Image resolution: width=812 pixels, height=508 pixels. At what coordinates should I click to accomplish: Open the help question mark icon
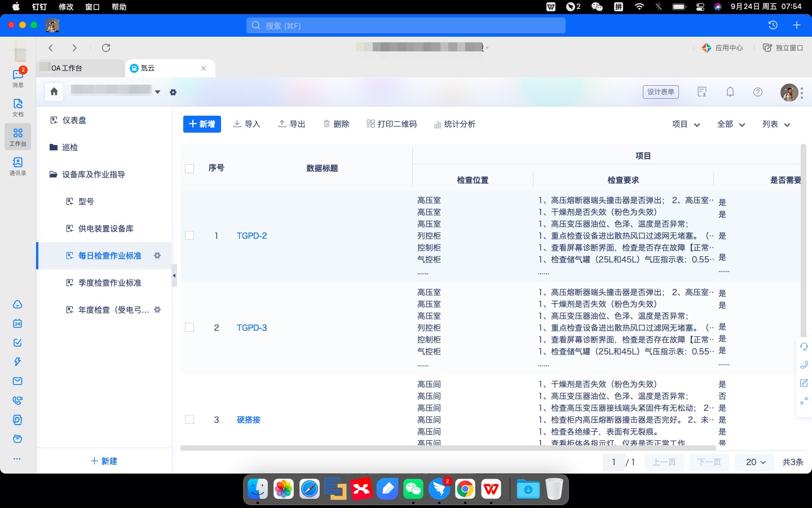[758, 92]
